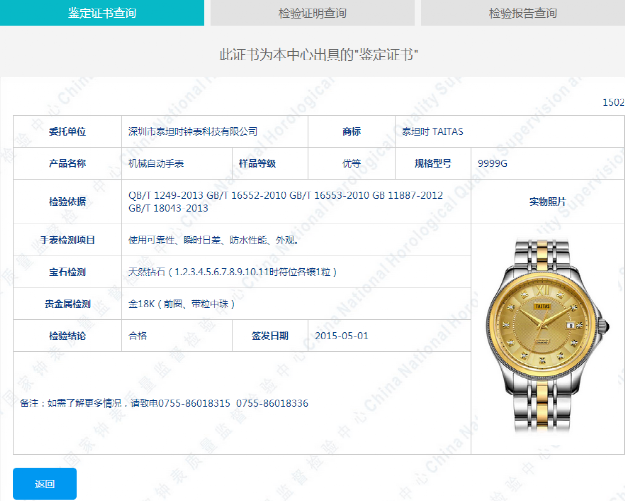Open the 检验报告查询 tab
This screenshot has height=501, width=626.
pos(523,13)
